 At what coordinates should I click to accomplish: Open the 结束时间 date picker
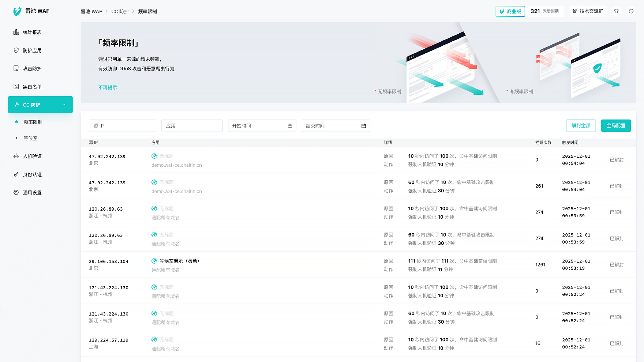[336, 126]
